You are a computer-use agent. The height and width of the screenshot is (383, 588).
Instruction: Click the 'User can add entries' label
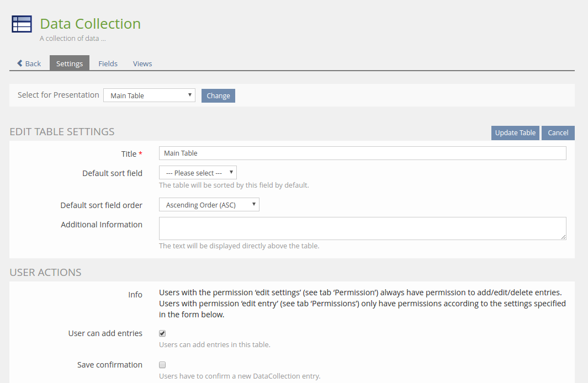105,333
